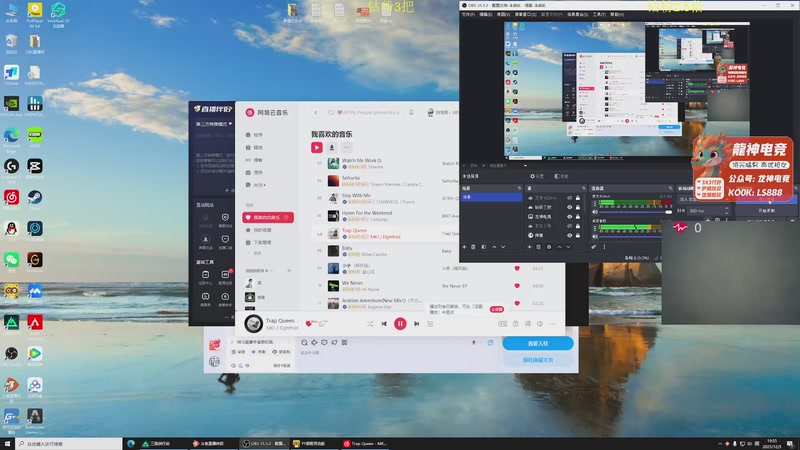
Task: Open source properties gear in sources toolbar
Action: tap(549, 247)
